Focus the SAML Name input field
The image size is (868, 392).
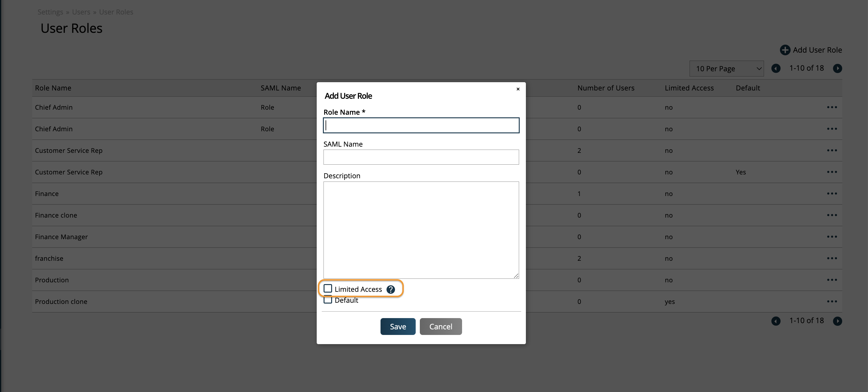[421, 157]
